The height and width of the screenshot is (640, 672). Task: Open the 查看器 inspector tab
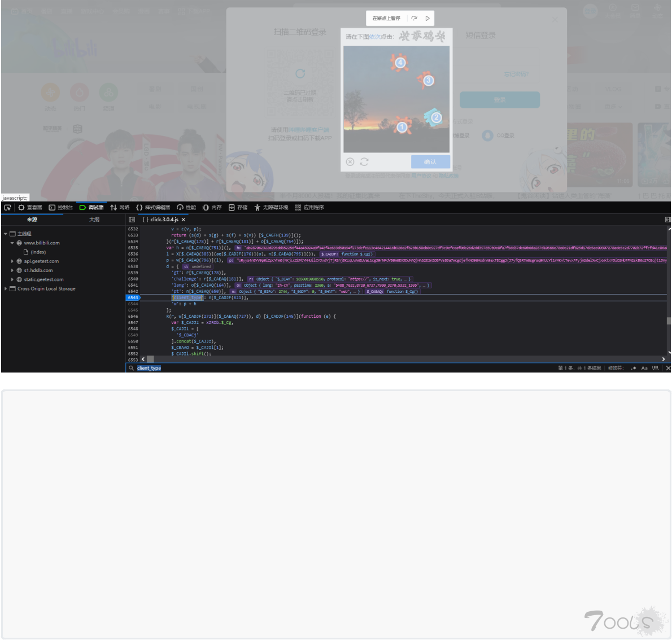tap(30, 207)
